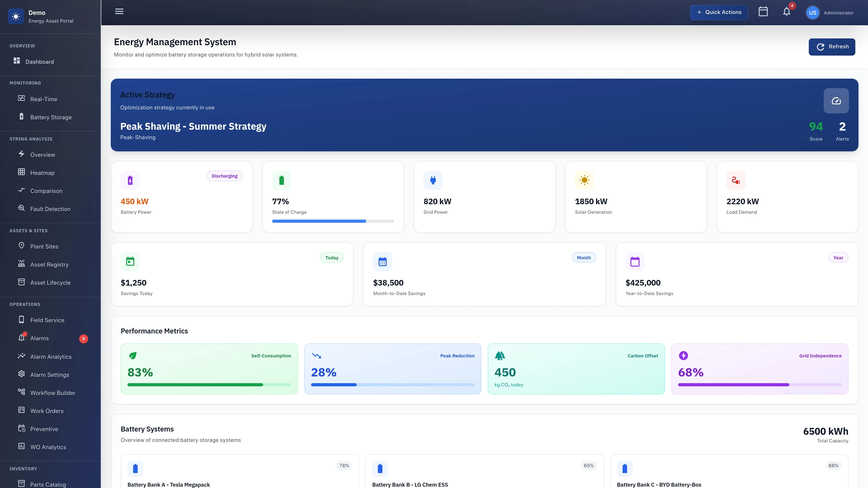Screen dimensions: 868x488
Task: Open the Workflow Builder tool
Action: coord(53,393)
